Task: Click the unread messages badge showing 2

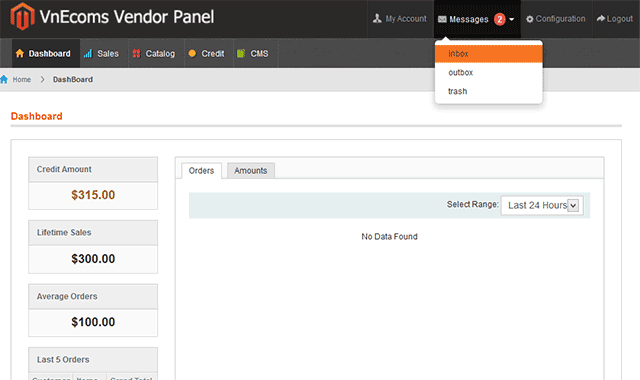Action: pyautogui.click(x=500, y=19)
